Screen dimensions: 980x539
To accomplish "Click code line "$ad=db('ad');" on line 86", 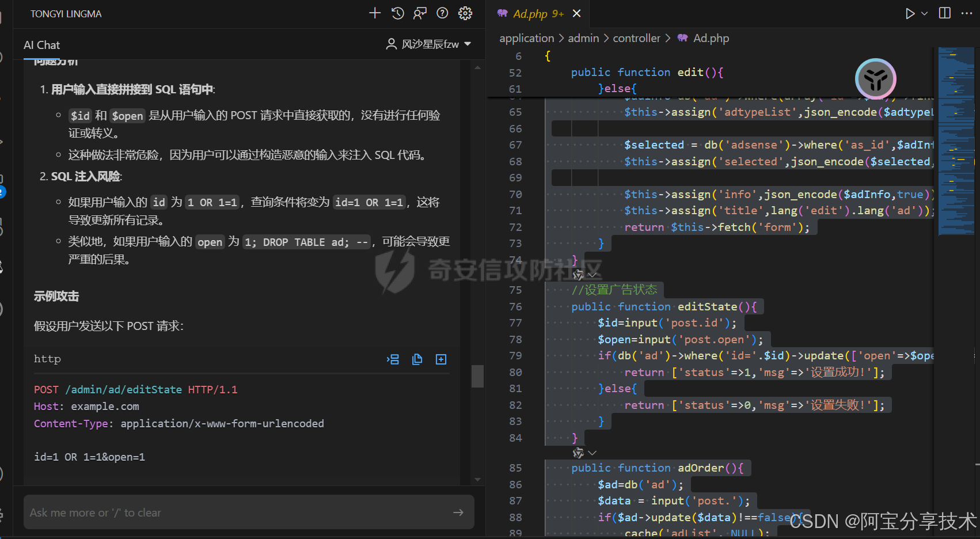I will point(640,485).
